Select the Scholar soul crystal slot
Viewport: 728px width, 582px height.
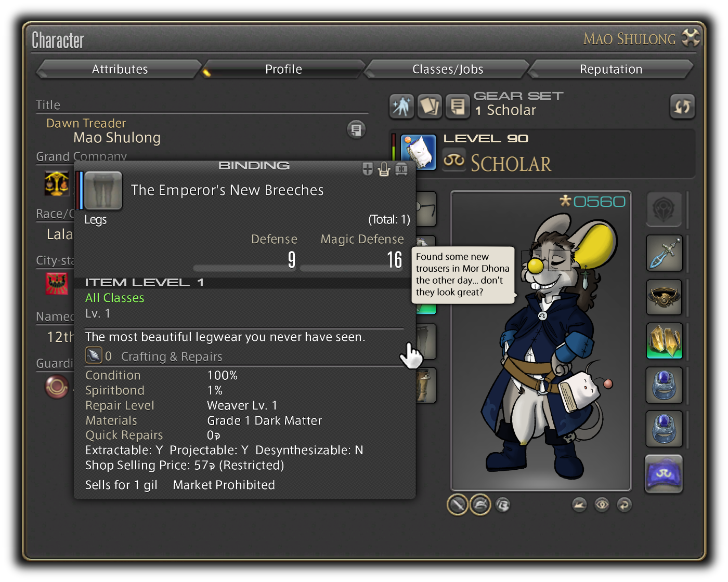point(664,473)
